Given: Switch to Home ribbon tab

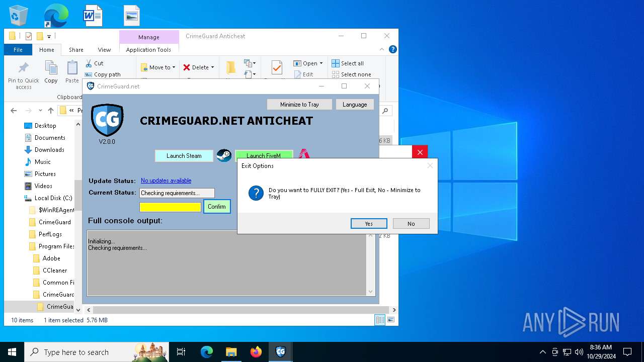Looking at the screenshot, I should point(47,50).
